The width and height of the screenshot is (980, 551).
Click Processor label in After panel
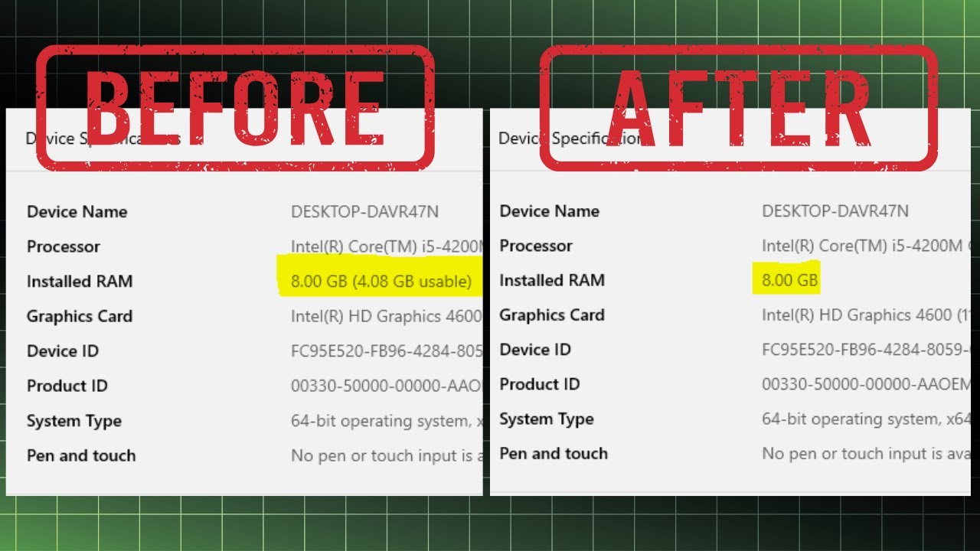(536, 246)
